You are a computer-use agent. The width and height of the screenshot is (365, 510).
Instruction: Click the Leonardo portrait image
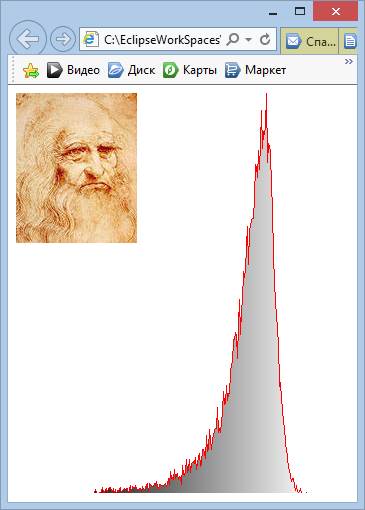pyautogui.click(x=76, y=168)
